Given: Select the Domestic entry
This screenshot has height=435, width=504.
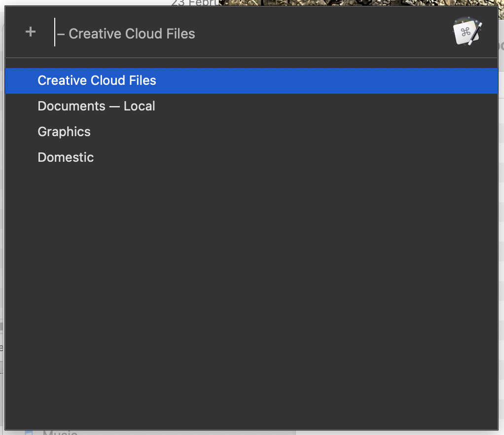Looking at the screenshot, I should point(252,157).
